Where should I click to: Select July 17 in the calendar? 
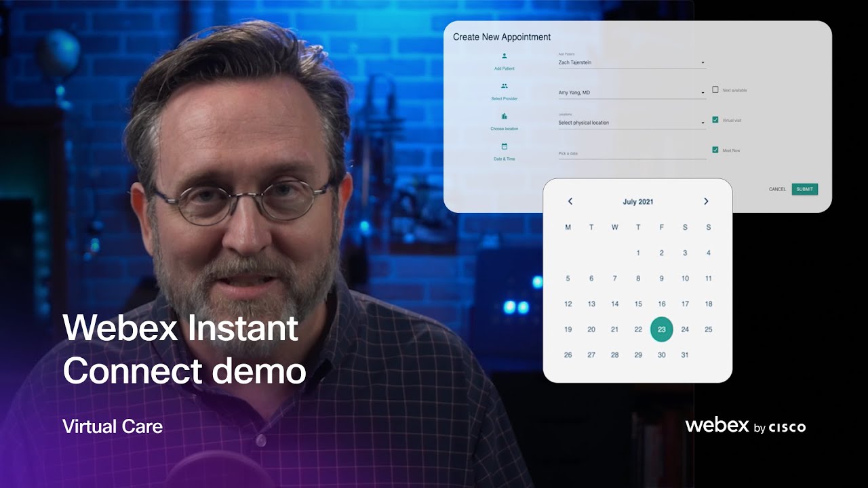(685, 304)
